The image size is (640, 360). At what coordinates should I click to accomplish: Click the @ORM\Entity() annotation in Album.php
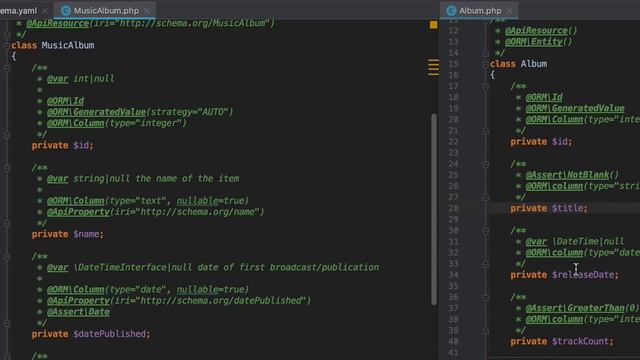538,42
